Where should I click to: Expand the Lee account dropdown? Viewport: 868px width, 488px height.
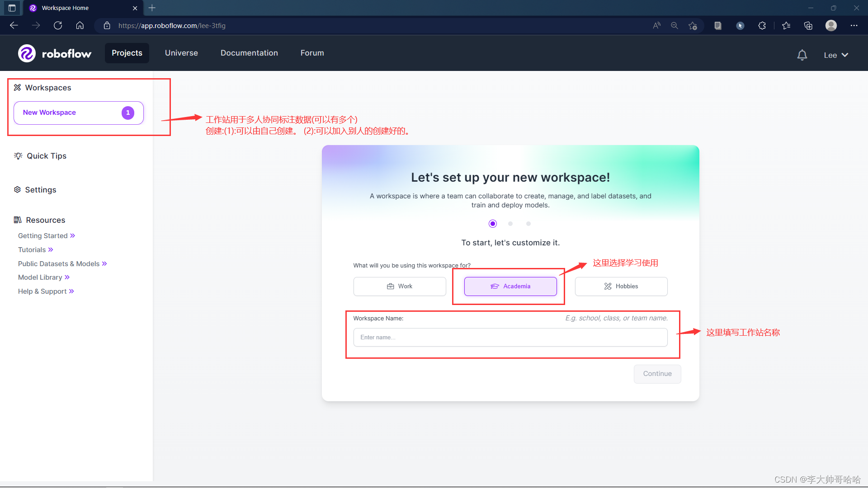point(835,55)
